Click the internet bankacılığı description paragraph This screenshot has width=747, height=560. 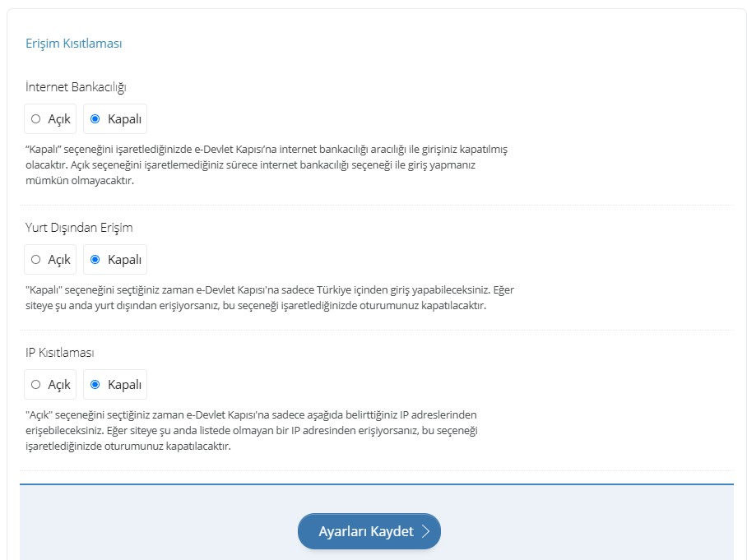(x=267, y=164)
